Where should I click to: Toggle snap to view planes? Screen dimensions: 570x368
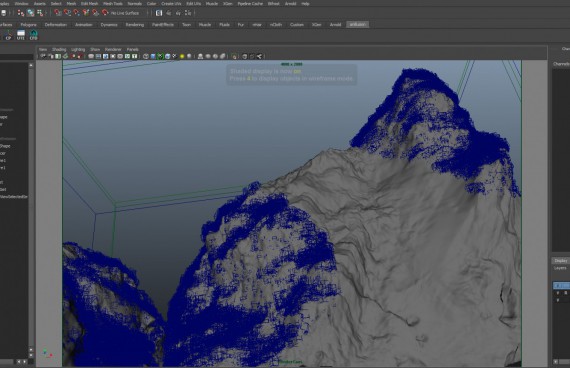pos(95,13)
